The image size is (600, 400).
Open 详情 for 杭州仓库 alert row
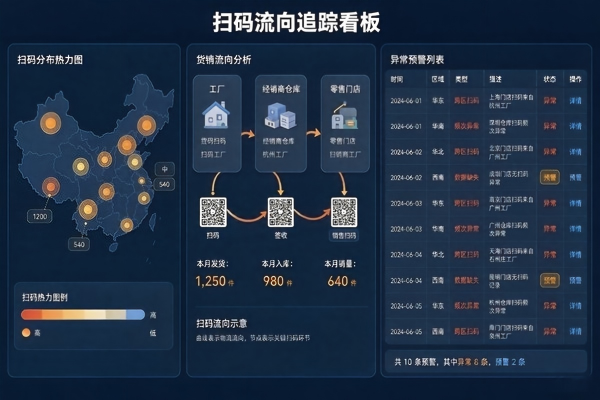click(x=575, y=306)
